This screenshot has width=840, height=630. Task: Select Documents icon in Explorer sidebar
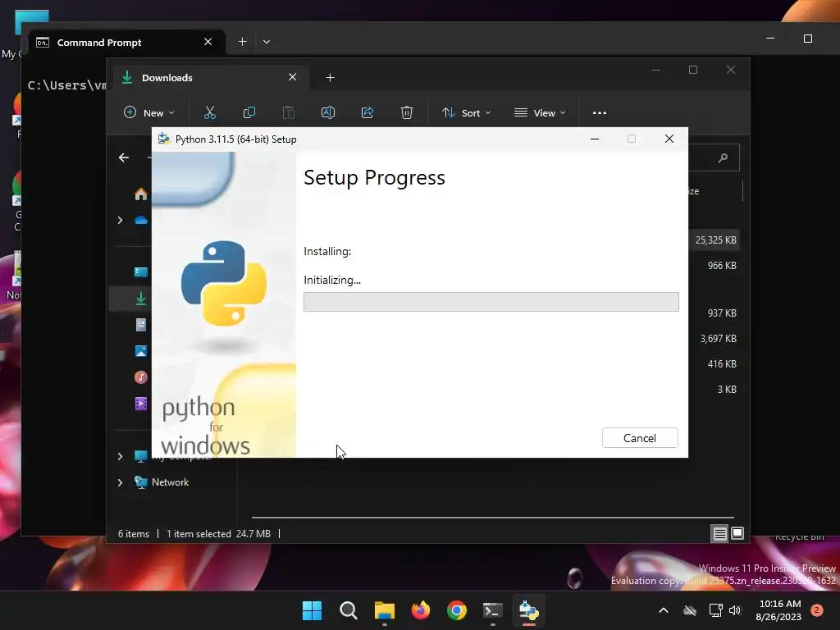point(141,325)
